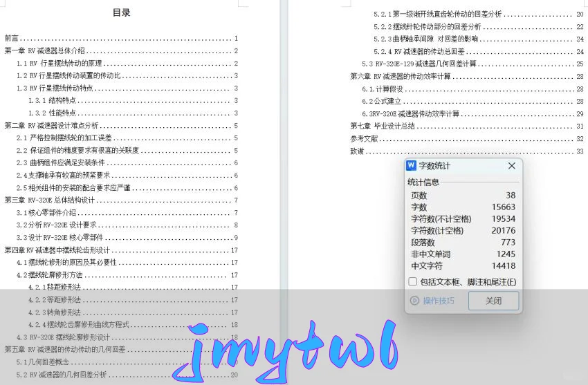
Task: Go to 3.2 分析 RV-320E 设计要求 entry
Action: pyautogui.click(x=127, y=225)
